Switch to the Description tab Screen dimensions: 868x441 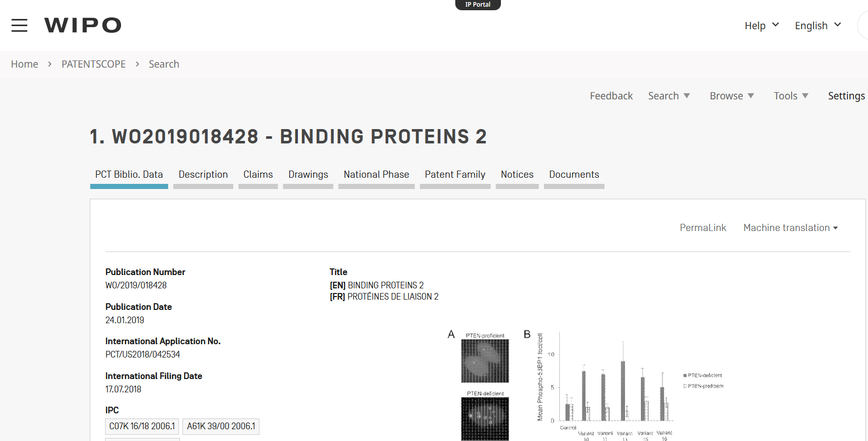coord(203,175)
